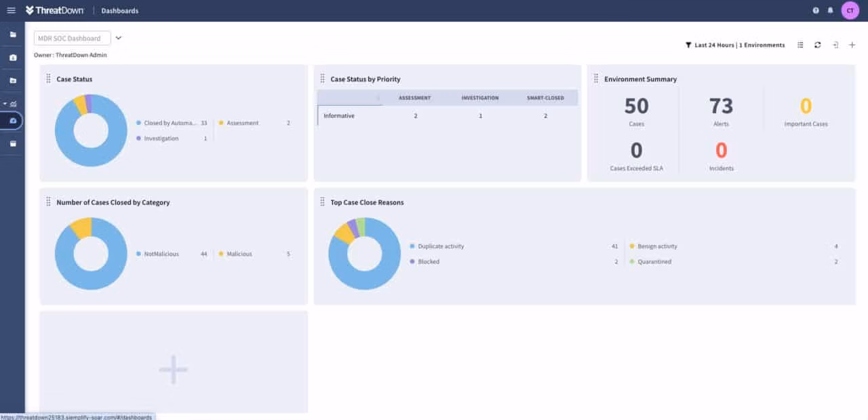Open the notifications bell in the top bar
Screen dimensions: 868x420
coord(829,10)
